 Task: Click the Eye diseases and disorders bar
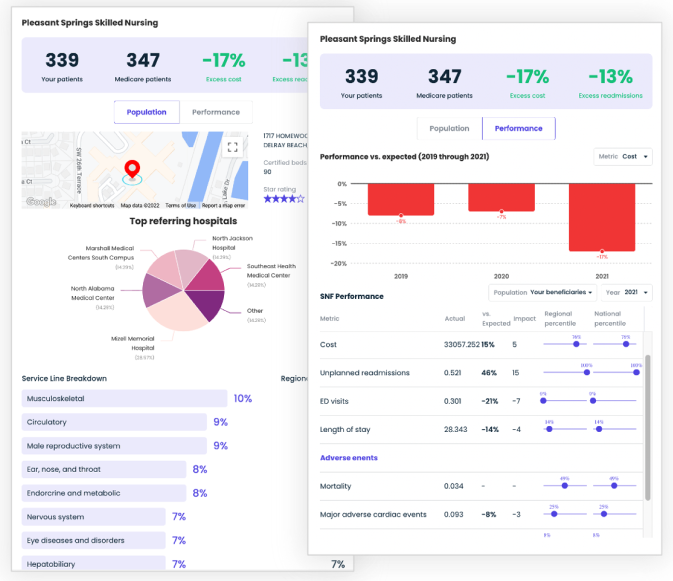[x=94, y=540]
